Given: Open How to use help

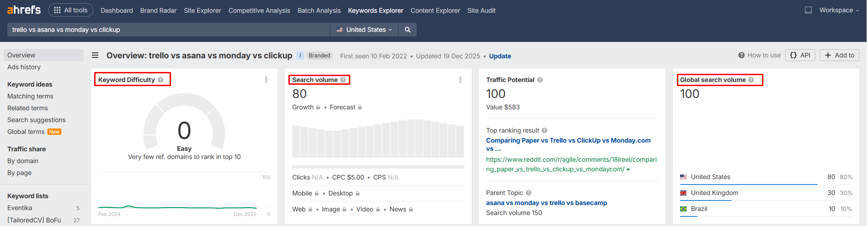Looking at the screenshot, I should [x=759, y=55].
